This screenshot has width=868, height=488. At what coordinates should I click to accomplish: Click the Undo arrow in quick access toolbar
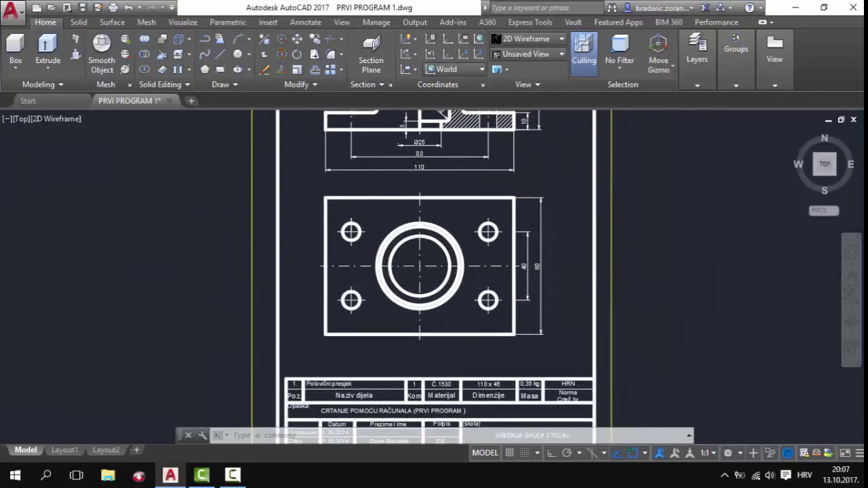(x=128, y=8)
